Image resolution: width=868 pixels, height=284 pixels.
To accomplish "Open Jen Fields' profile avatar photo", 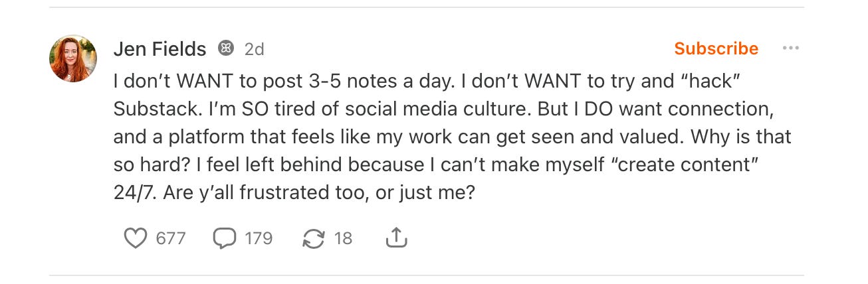I will pos(73,58).
